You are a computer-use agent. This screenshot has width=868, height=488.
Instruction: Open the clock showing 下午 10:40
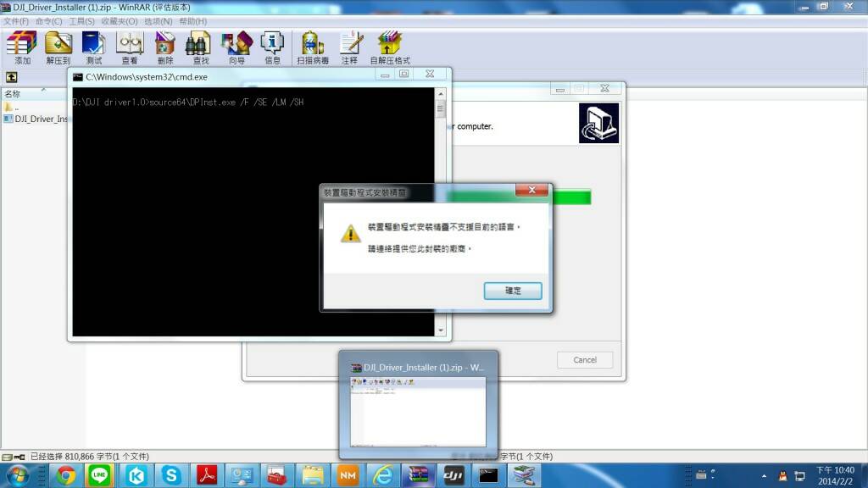[835, 475]
